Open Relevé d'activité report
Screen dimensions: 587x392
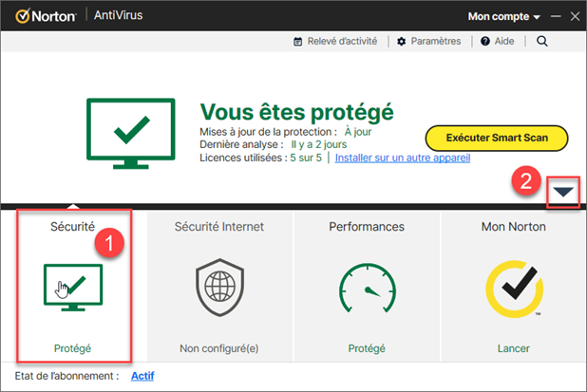point(342,41)
